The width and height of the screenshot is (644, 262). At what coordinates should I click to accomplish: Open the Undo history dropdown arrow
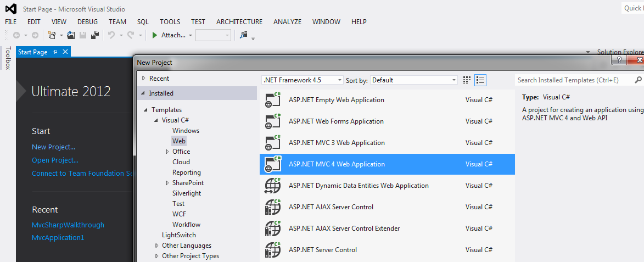pos(121,36)
